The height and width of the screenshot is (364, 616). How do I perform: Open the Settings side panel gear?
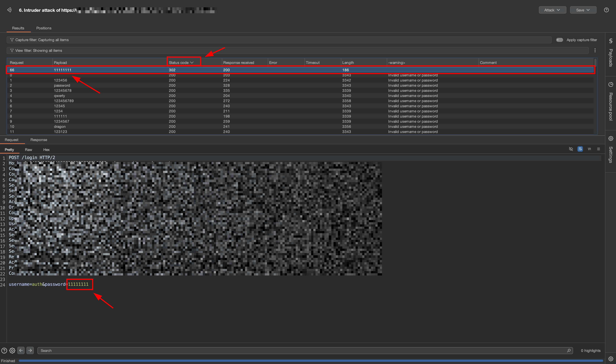[x=611, y=139]
